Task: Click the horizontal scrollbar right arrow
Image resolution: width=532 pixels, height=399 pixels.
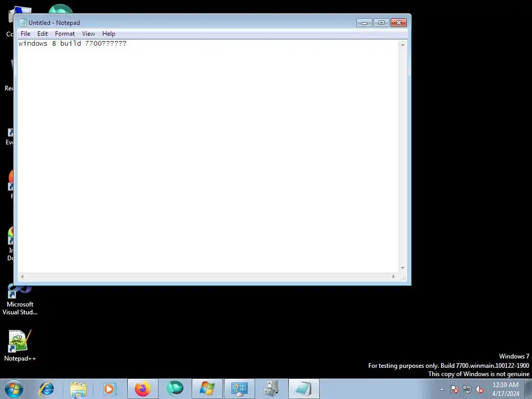Action: (x=394, y=276)
